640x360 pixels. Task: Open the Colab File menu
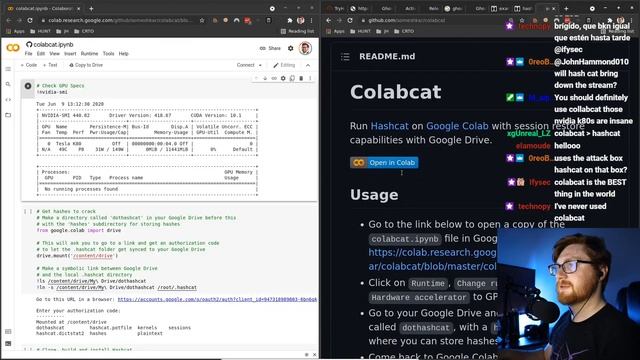(x=28, y=53)
